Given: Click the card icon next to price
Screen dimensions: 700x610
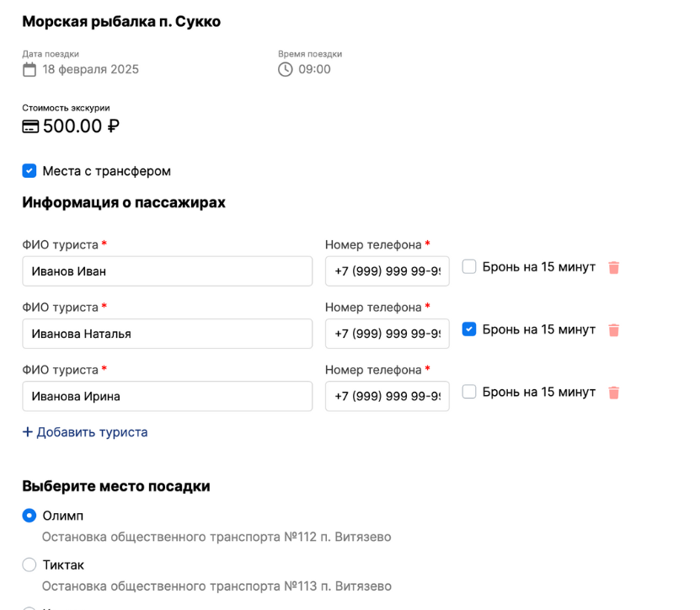Looking at the screenshot, I should pyautogui.click(x=30, y=127).
